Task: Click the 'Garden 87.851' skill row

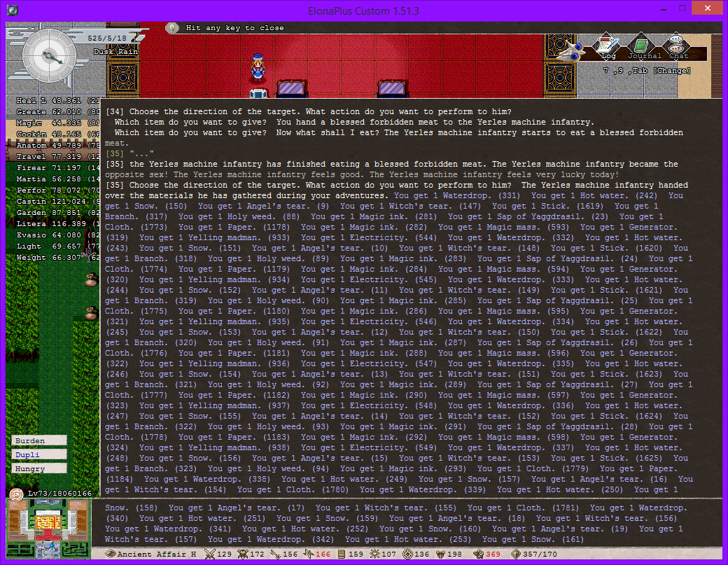Action: pos(57,212)
